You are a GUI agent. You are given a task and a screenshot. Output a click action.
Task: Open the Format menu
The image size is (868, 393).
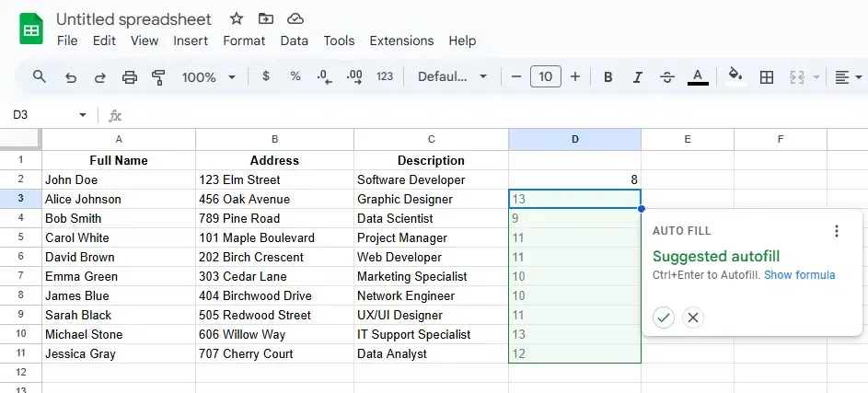tap(244, 40)
